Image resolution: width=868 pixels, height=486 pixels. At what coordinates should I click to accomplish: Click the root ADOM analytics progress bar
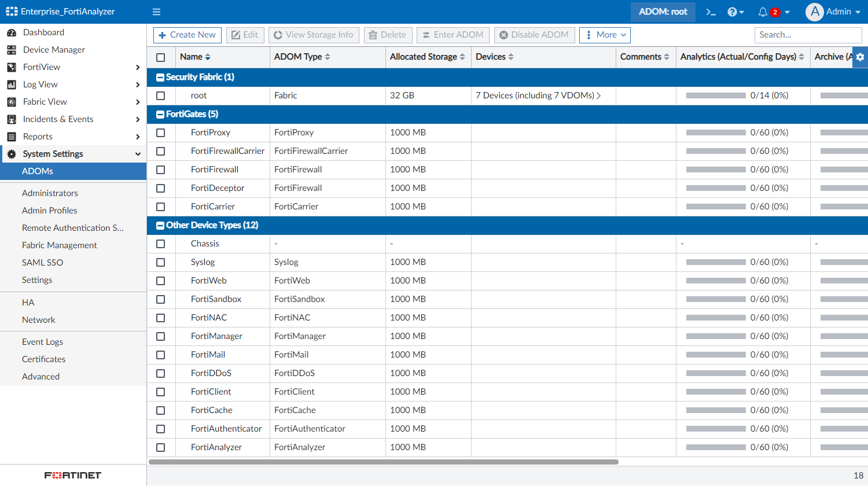pos(716,95)
